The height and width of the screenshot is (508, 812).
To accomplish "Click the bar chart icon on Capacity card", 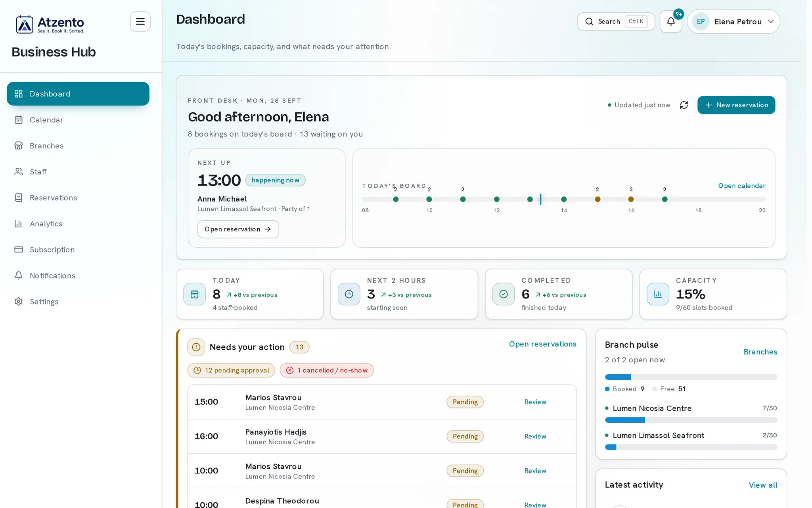I will pyautogui.click(x=658, y=294).
